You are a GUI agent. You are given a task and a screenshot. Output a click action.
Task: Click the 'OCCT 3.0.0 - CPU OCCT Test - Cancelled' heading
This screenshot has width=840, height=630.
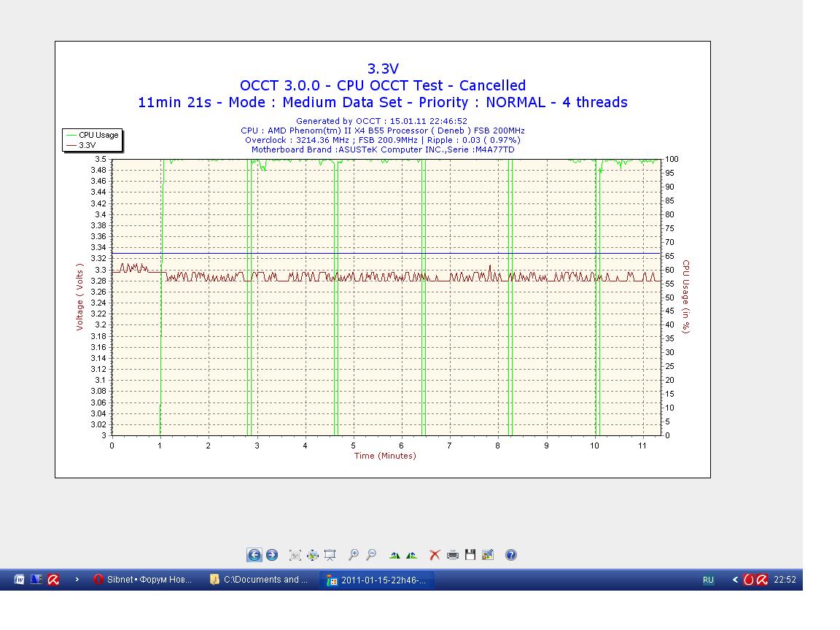pyautogui.click(x=383, y=86)
